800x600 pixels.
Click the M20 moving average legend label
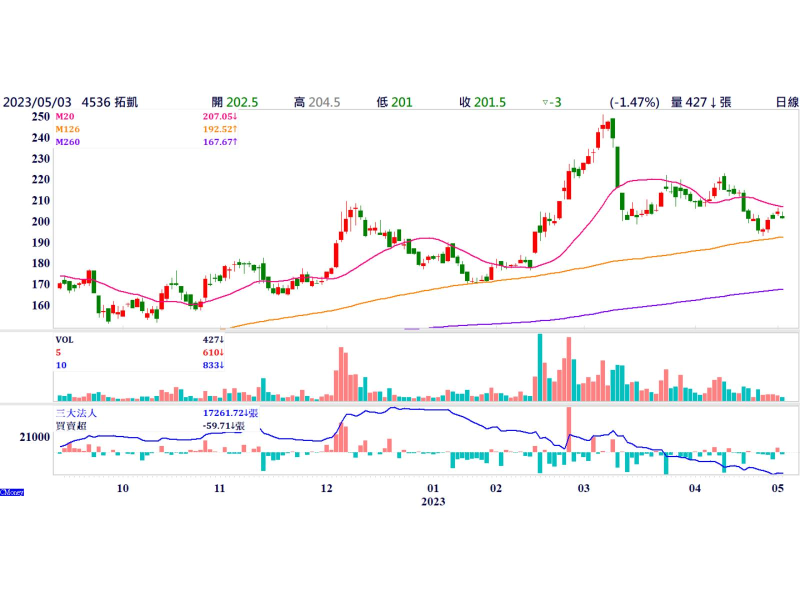coord(67,117)
